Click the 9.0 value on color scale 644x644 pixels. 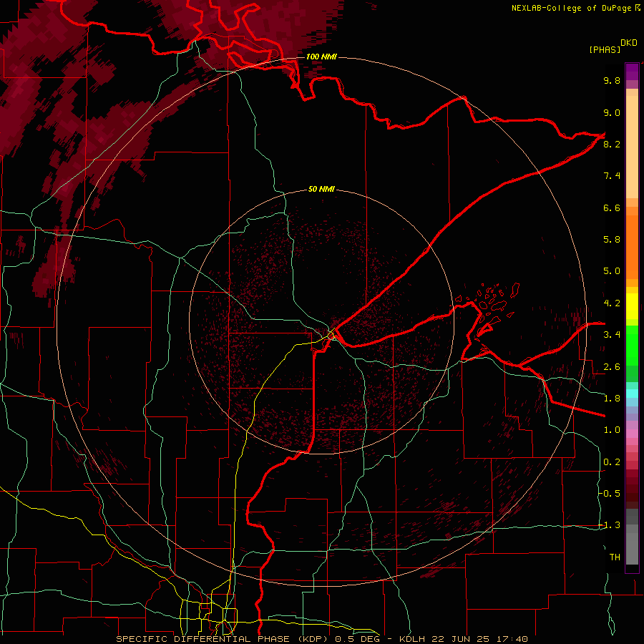[x=612, y=112]
